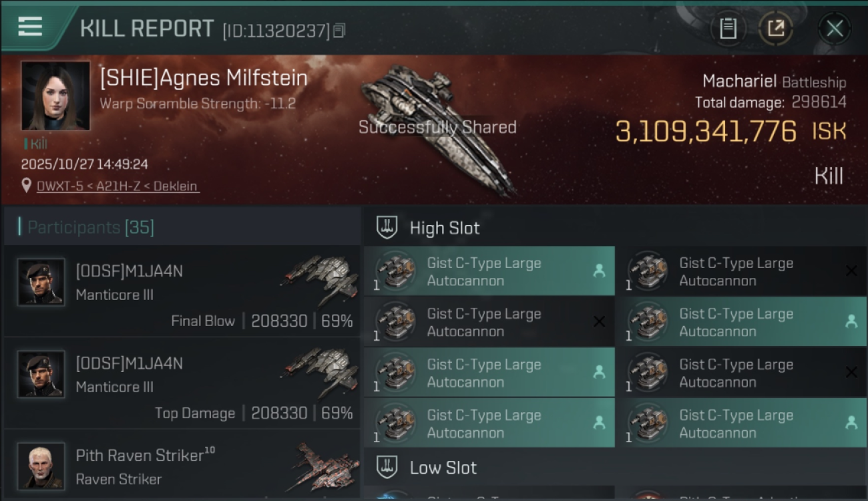Toggle X mark on second-row left autocannon
The image size is (868, 501).
[x=599, y=322]
